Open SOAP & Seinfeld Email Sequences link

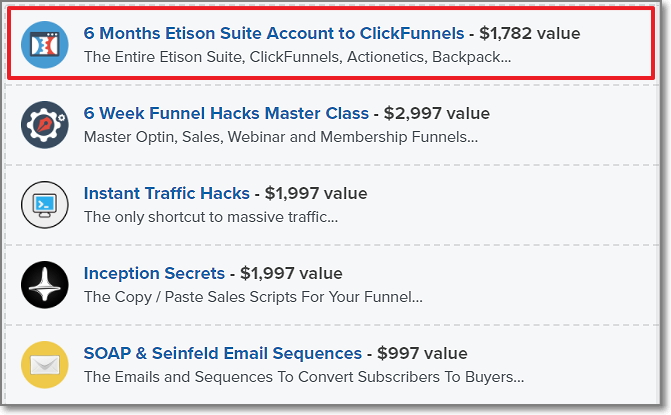(x=223, y=353)
